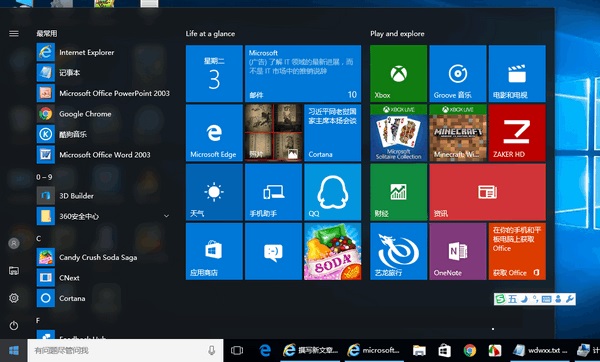Open the Store icon on the taskbar
Screen dimensions: 600x362
(x=444, y=351)
